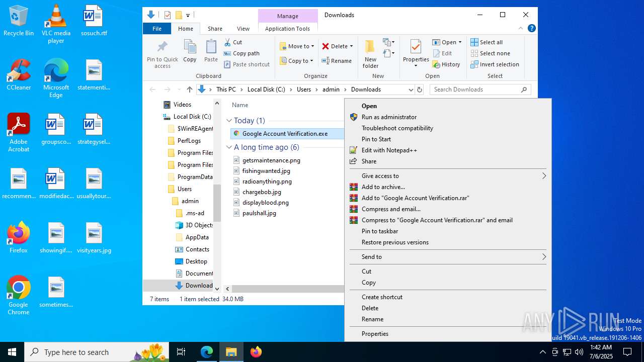This screenshot has width=644, height=362.
Task: Click Rename in Organize group
Action: (x=337, y=61)
